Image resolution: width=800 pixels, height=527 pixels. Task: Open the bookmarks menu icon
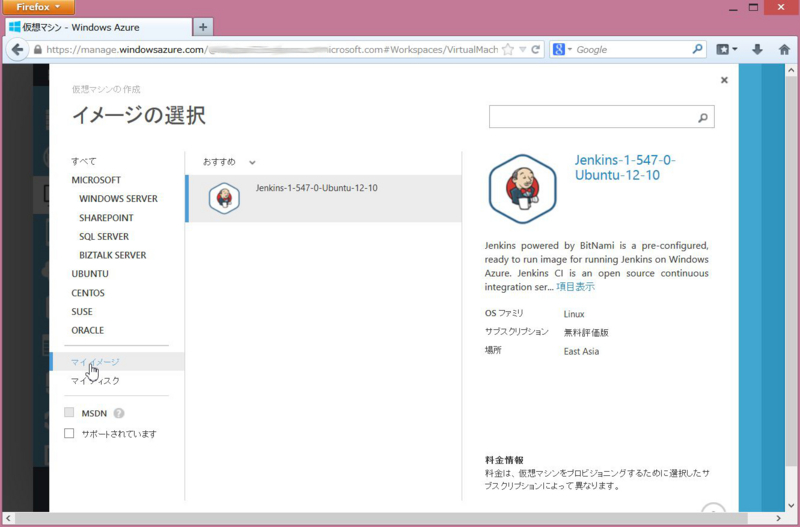click(x=727, y=49)
